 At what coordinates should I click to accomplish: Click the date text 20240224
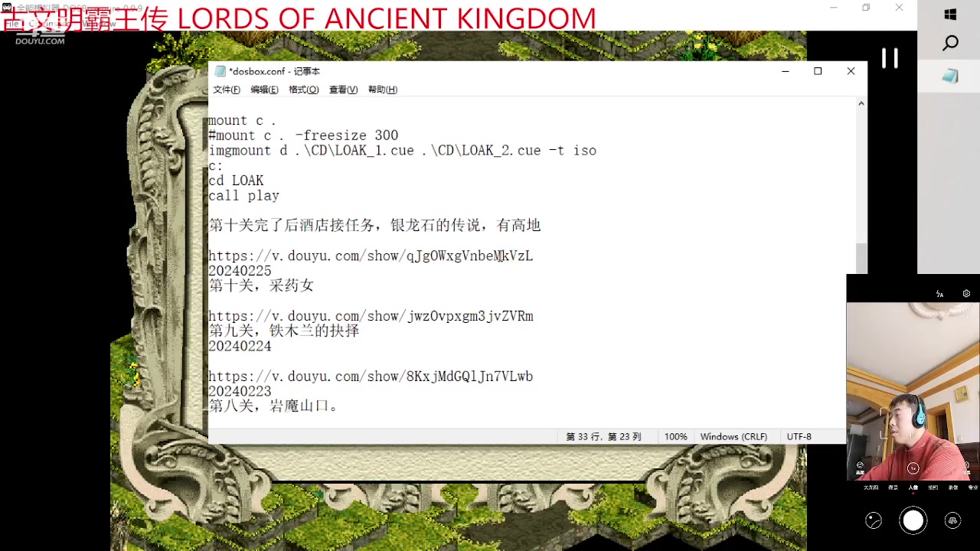tap(240, 346)
